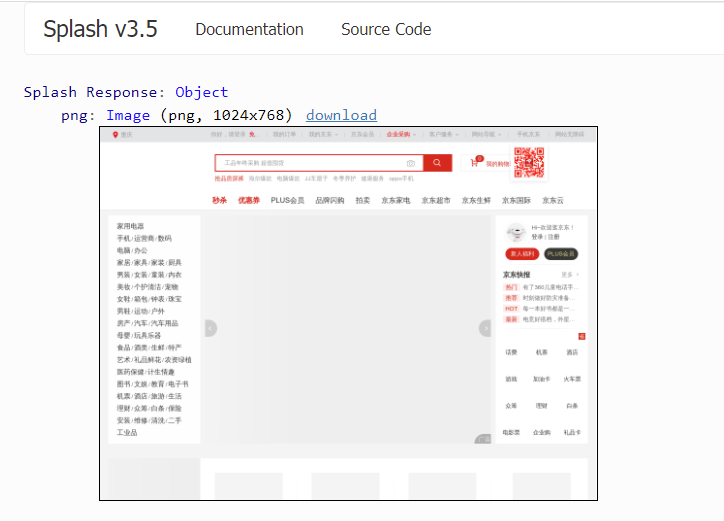Open the 网站导航 top bar dropdown
This screenshot has width=724, height=521.
(x=486, y=134)
